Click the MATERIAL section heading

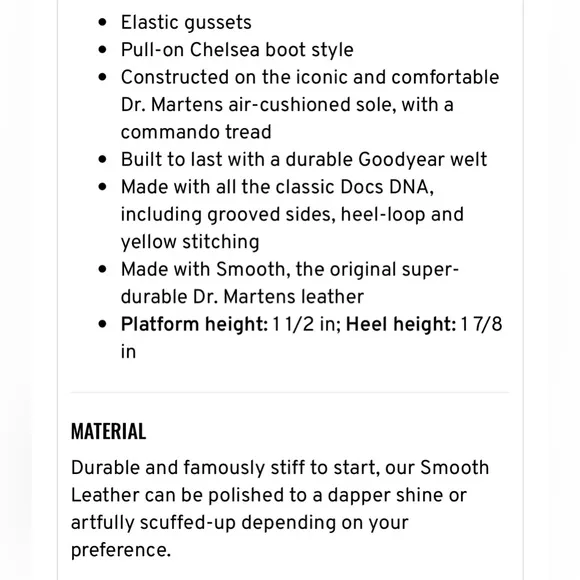[108, 431]
